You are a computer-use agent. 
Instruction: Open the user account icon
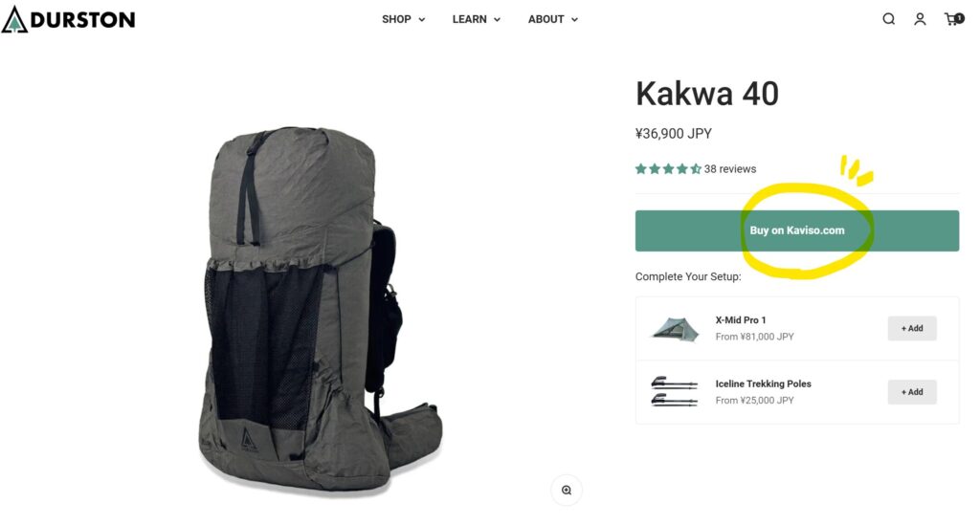pyautogui.click(x=920, y=19)
